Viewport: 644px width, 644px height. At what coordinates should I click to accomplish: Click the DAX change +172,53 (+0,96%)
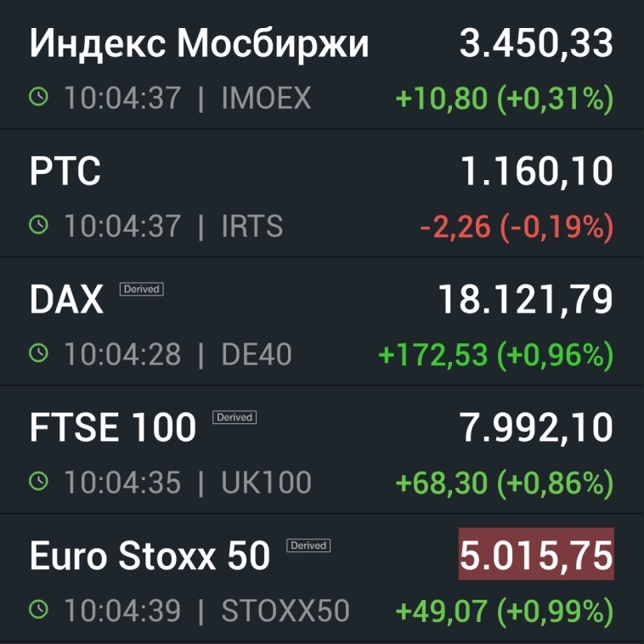click(x=495, y=354)
